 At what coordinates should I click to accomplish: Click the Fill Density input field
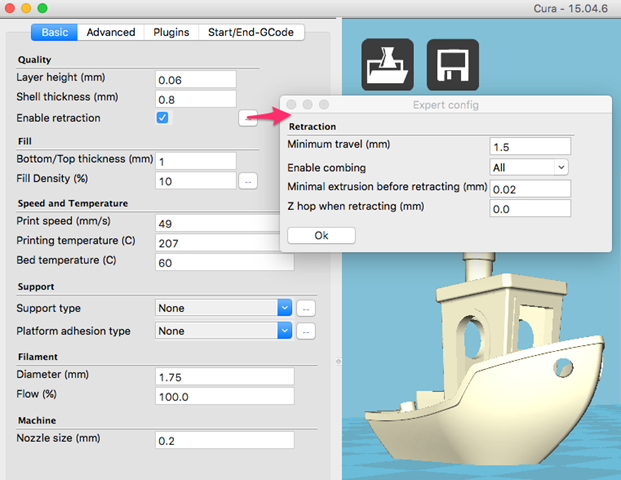tap(196, 181)
